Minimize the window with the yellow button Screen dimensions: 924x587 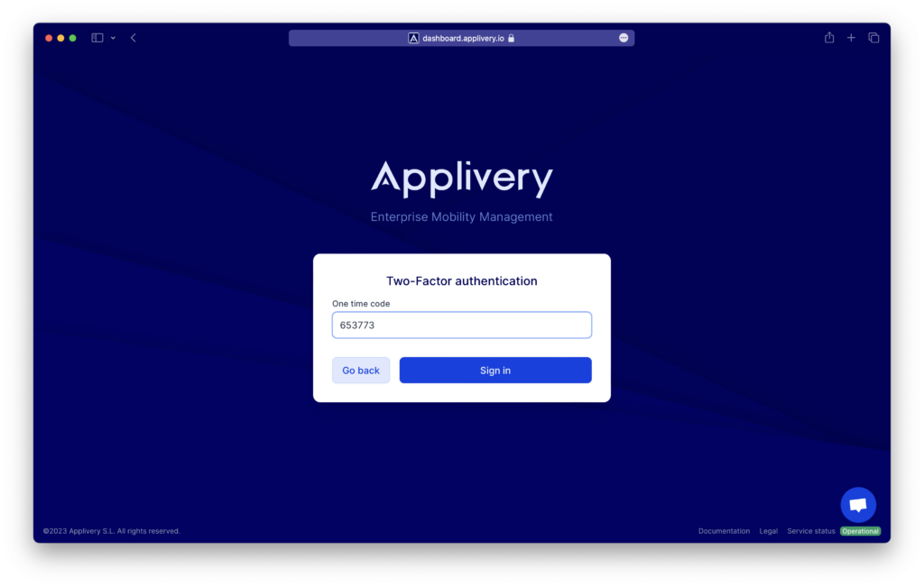coord(60,38)
